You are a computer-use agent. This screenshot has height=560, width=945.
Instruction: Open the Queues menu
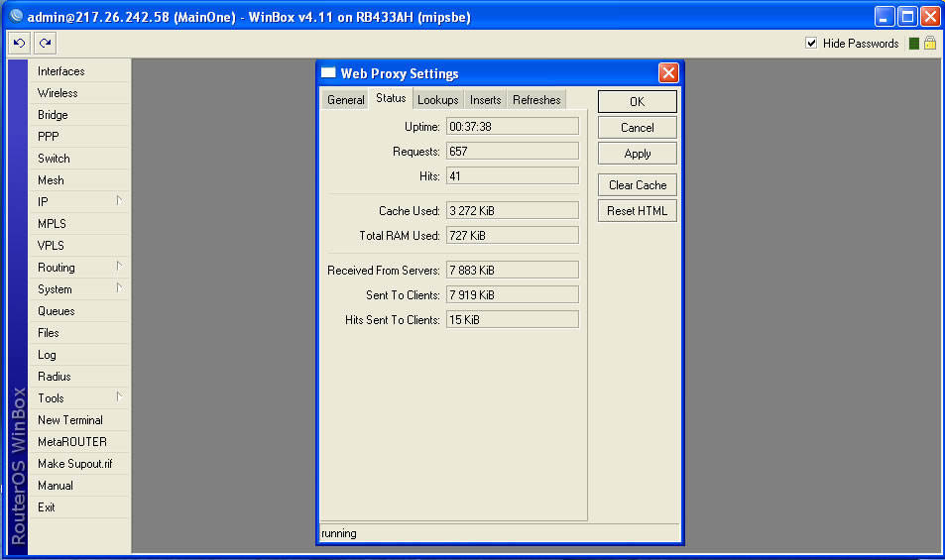coord(79,310)
